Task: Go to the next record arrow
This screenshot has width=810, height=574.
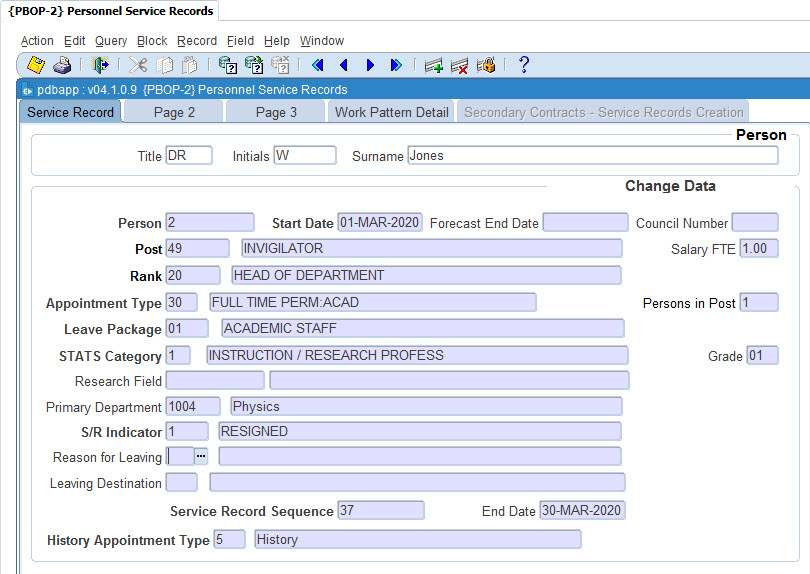Action: click(x=370, y=66)
